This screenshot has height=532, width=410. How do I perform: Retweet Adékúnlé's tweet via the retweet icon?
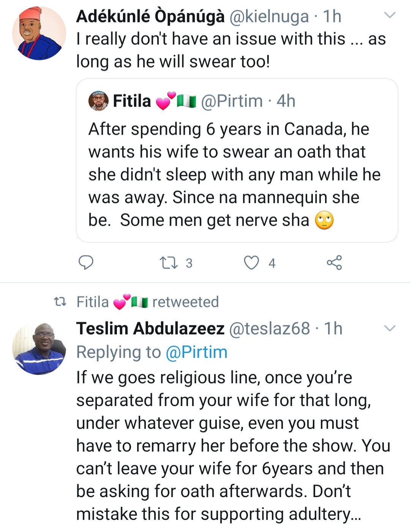point(169,263)
